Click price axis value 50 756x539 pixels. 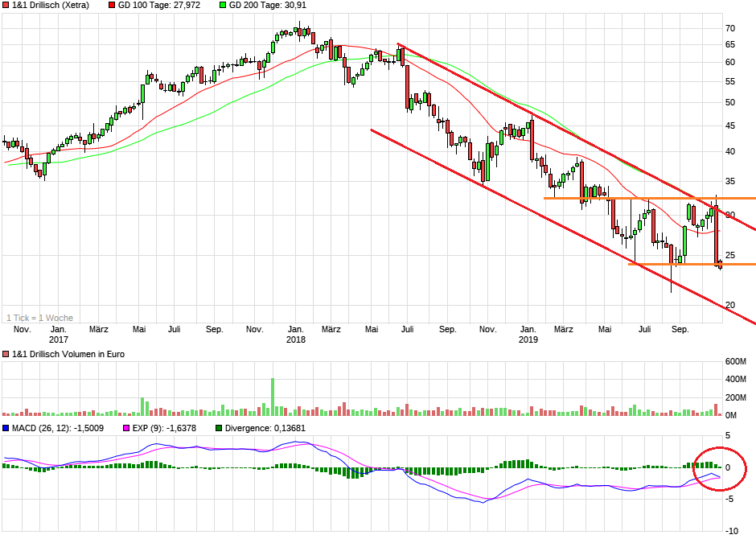coord(730,102)
